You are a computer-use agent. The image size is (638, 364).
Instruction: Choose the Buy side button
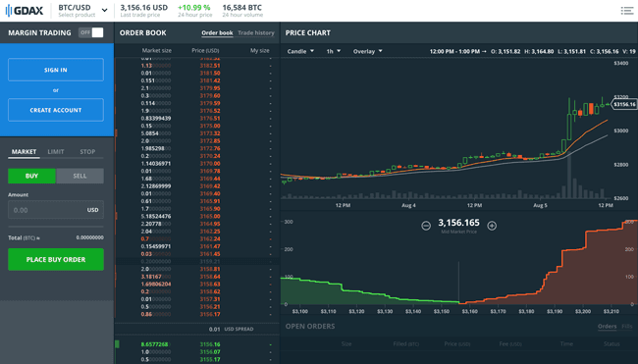tap(31, 176)
